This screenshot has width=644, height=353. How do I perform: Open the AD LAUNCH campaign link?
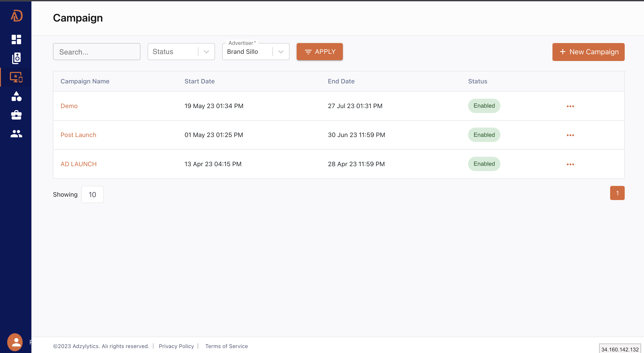tap(79, 164)
